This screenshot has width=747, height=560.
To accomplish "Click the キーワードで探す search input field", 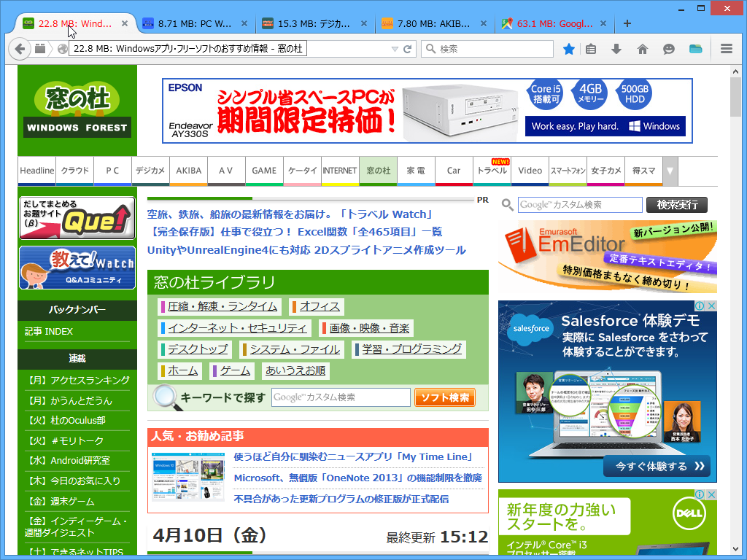I will 340,397.
